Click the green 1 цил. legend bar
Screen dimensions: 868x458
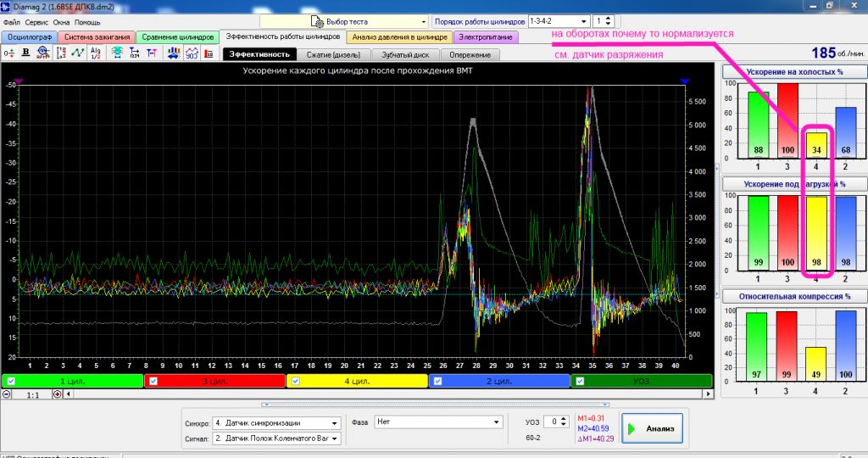click(x=72, y=381)
